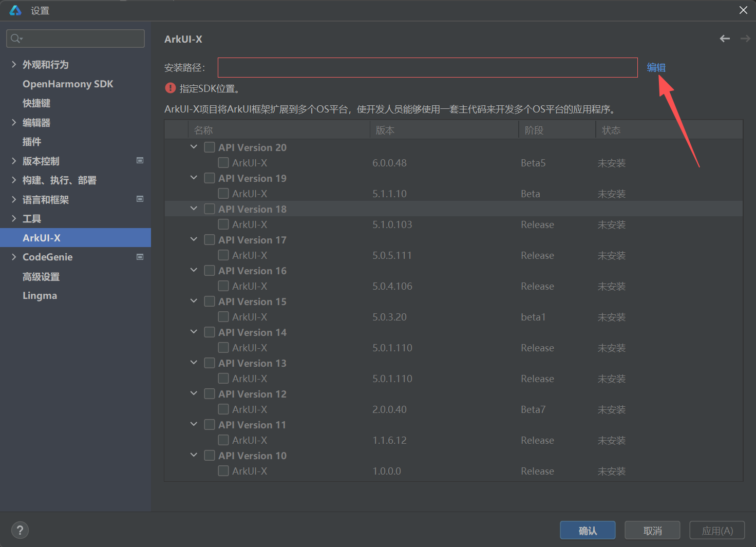
Task: Expand the 外观和行为 settings category
Action: [x=14, y=64]
